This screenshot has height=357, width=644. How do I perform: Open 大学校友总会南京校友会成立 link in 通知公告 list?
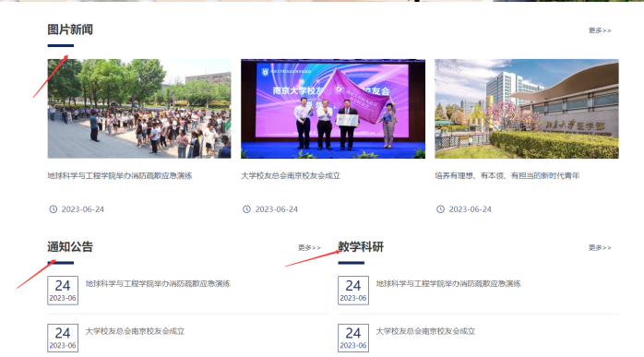tap(135, 331)
